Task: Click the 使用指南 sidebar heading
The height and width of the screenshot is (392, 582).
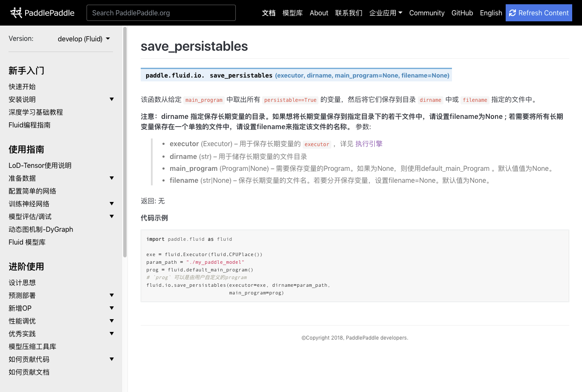Action: click(x=26, y=150)
